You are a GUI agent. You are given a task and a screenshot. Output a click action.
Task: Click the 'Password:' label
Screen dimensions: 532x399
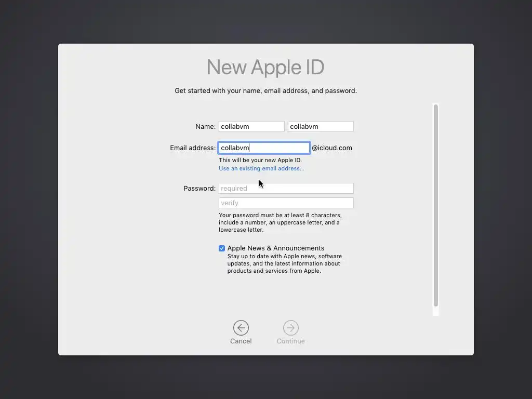[x=199, y=188]
